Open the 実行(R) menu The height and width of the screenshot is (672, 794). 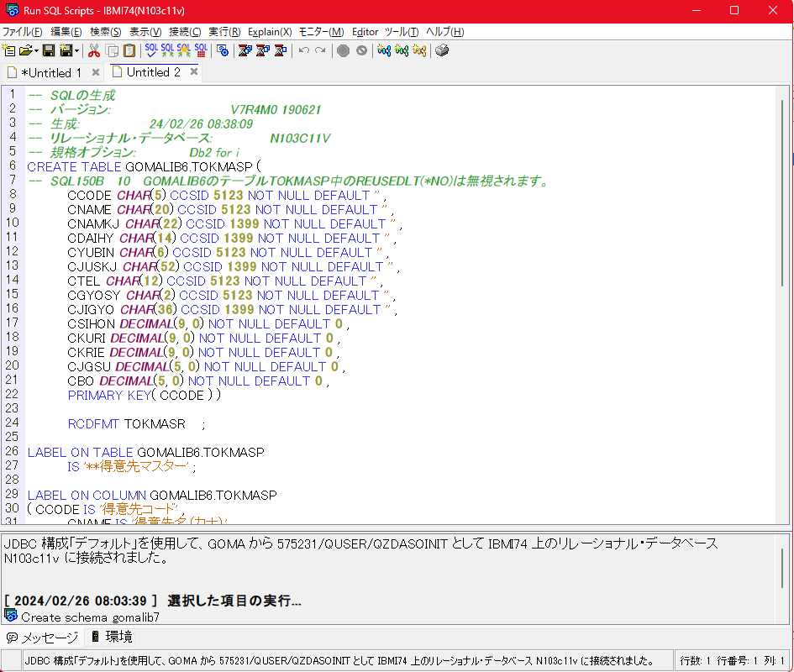click(x=224, y=32)
